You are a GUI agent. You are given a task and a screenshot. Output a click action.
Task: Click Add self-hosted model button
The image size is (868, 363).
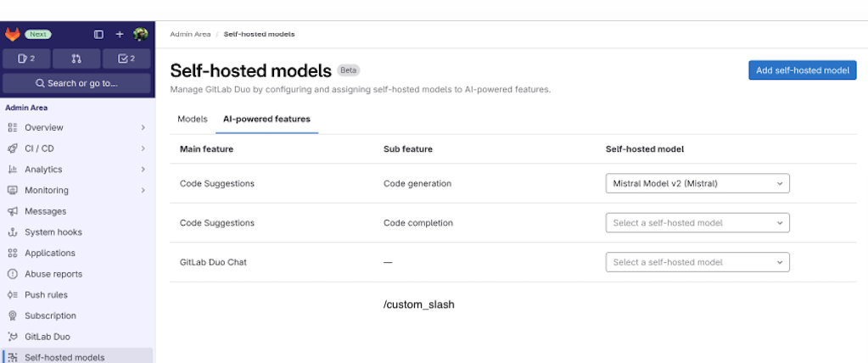pos(802,70)
